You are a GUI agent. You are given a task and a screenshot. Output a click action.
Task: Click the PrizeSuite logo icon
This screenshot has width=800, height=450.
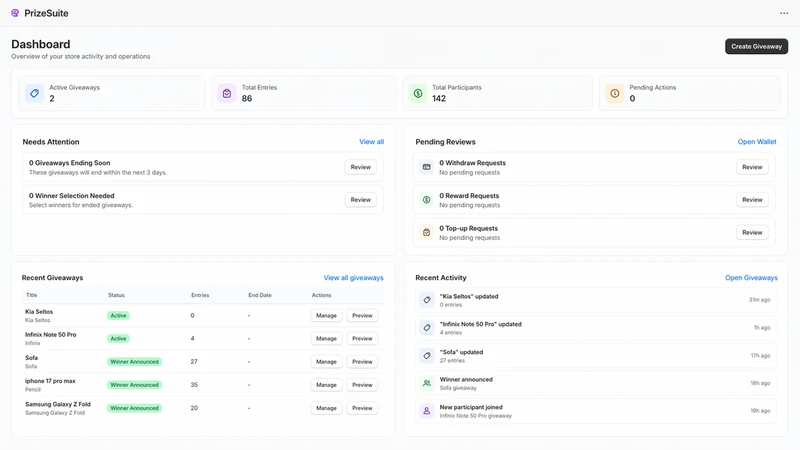point(15,13)
